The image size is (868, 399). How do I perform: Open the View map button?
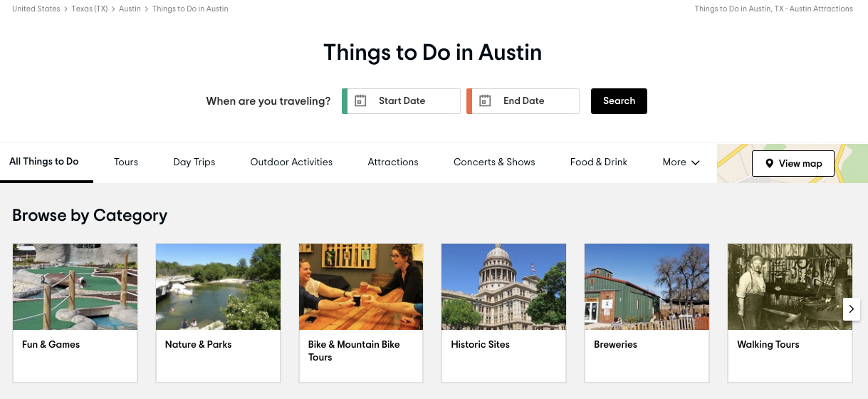coord(793,164)
